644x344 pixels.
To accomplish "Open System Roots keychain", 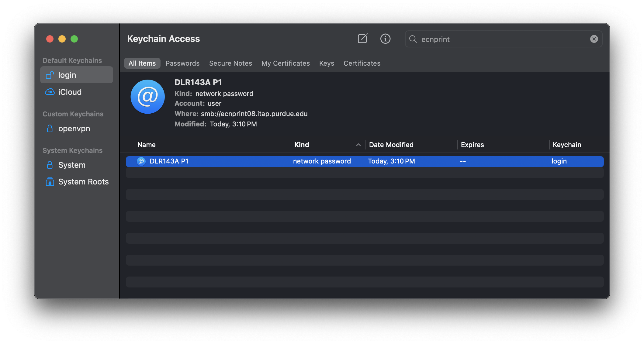I will (x=83, y=182).
